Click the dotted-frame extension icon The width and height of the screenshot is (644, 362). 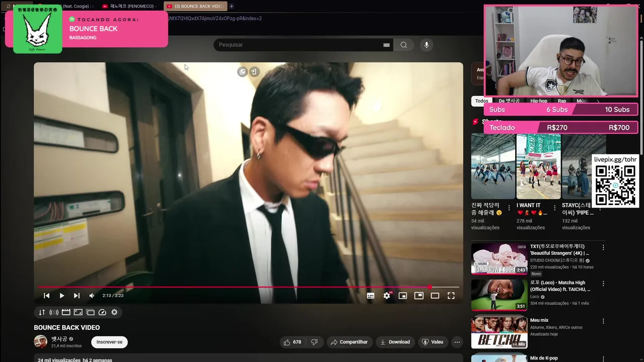coord(90,312)
